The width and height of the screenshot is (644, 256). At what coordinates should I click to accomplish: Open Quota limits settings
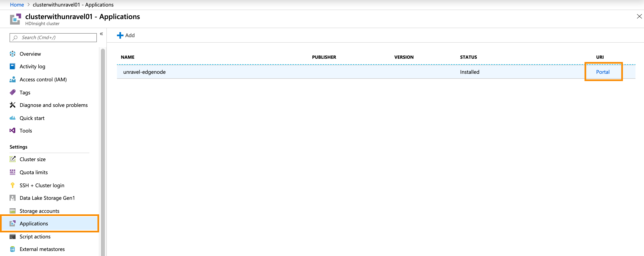(x=34, y=172)
